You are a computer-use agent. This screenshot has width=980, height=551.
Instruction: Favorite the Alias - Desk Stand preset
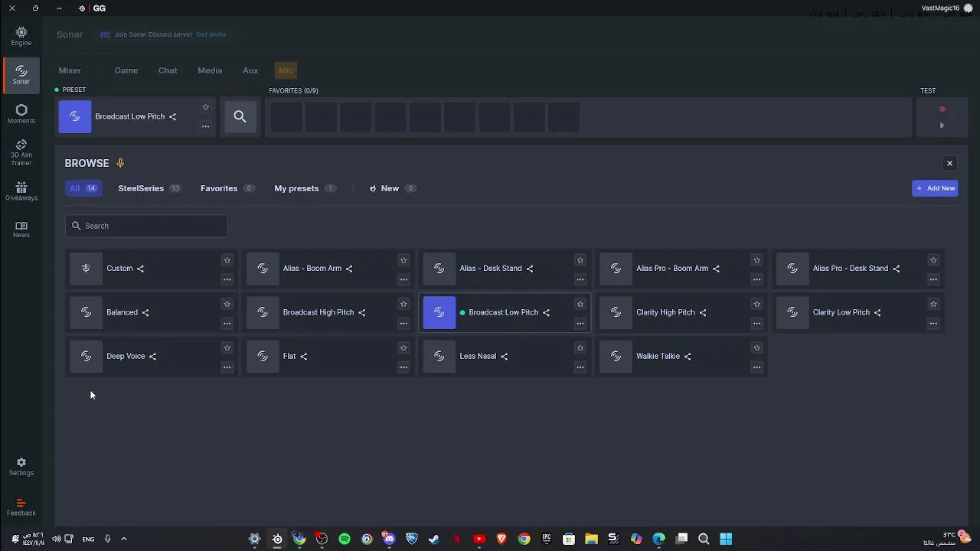(x=580, y=260)
